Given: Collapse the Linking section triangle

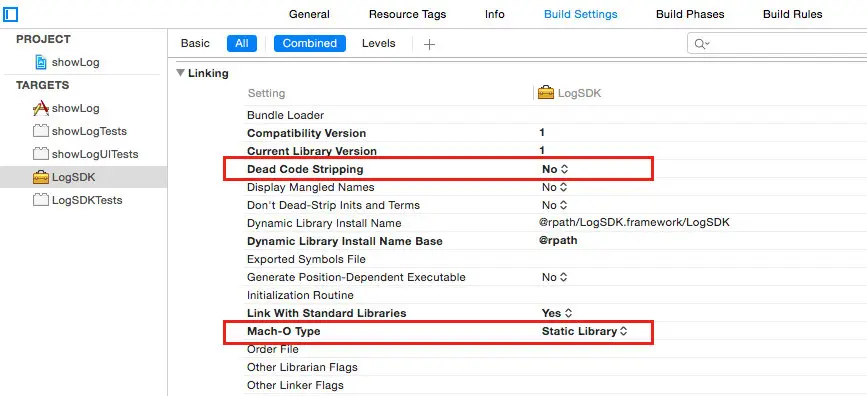Looking at the screenshot, I should pyautogui.click(x=180, y=73).
